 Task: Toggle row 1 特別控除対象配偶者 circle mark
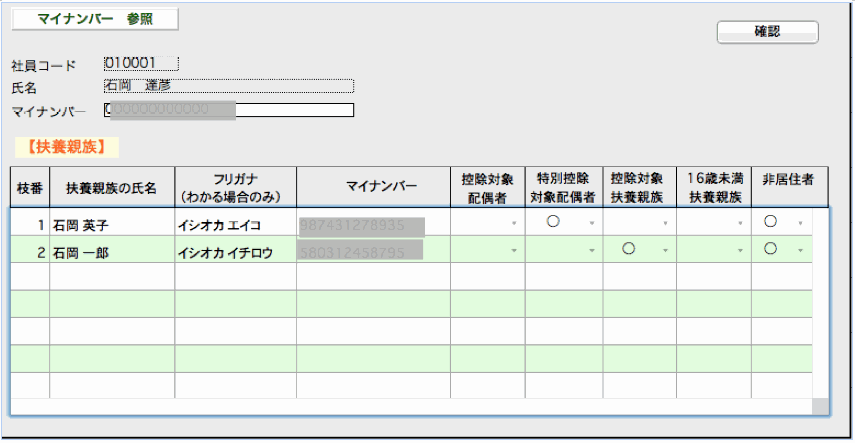(553, 222)
